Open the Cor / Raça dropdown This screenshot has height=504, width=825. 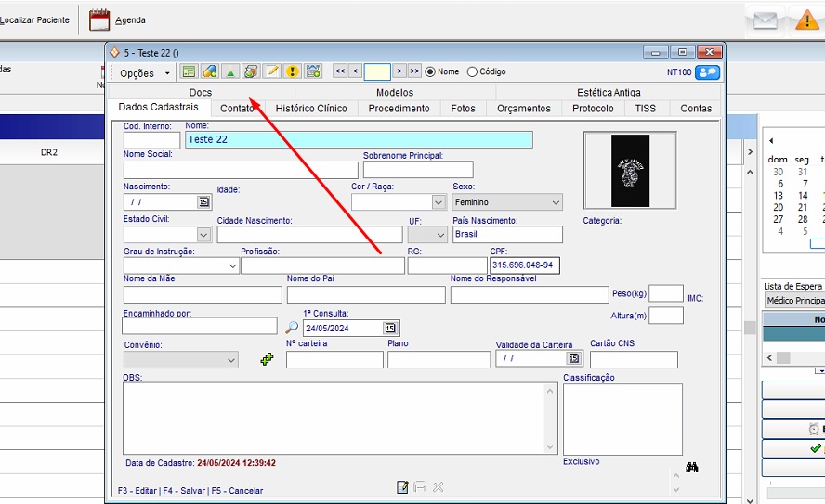[x=439, y=202]
